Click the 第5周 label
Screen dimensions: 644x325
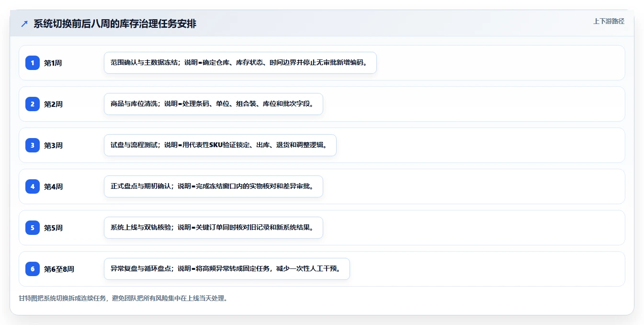click(53, 228)
